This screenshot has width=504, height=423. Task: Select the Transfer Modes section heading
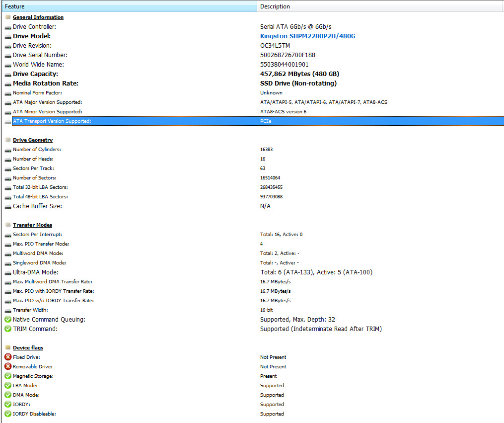pos(32,225)
